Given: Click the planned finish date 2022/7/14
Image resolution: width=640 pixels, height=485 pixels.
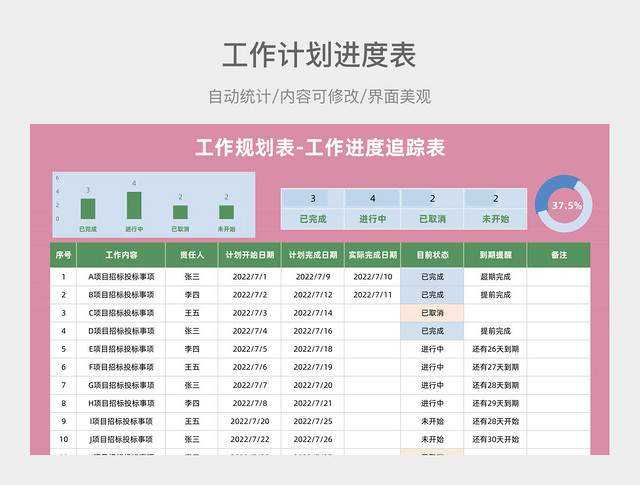Looking at the screenshot, I should coord(313,313).
